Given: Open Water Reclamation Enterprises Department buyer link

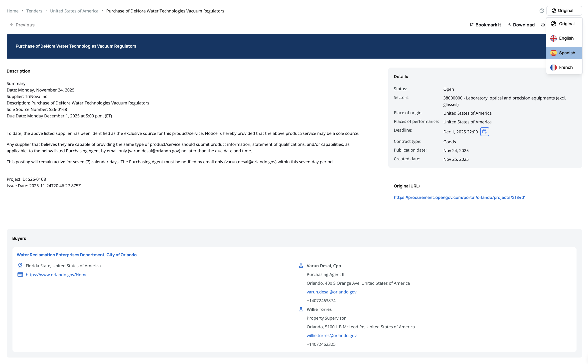Looking at the screenshot, I should tap(77, 255).
